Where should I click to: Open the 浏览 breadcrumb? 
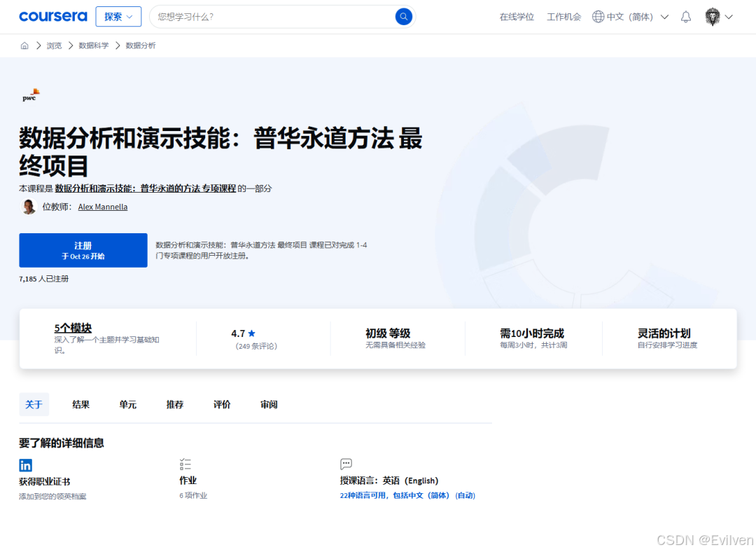(54, 46)
